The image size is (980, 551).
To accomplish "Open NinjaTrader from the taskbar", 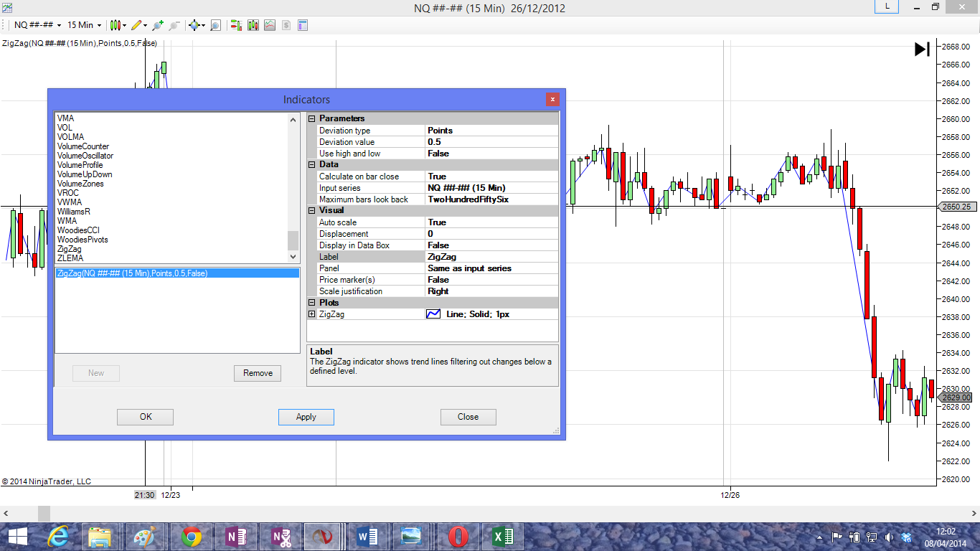I will [x=322, y=537].
